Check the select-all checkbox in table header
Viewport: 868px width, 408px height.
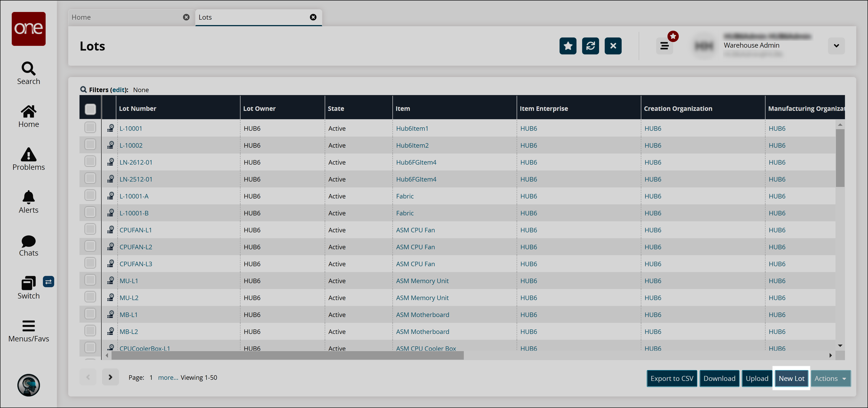(x=90, y=109)
